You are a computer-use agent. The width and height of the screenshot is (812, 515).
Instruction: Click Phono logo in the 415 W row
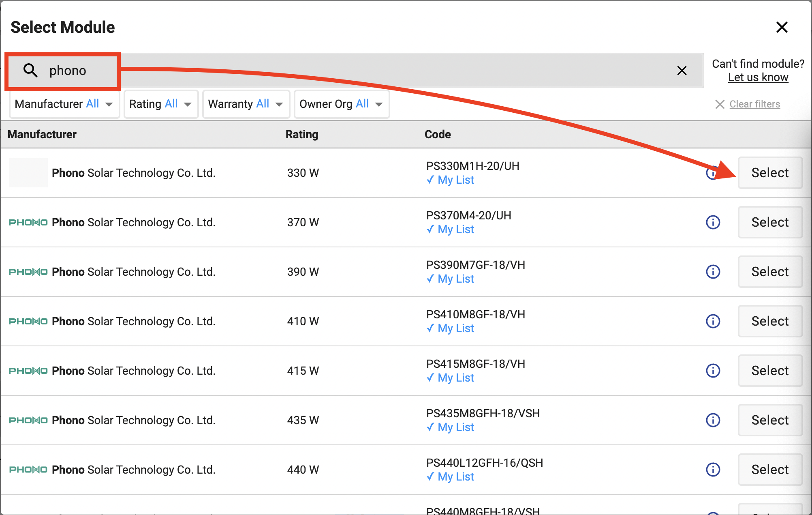(x=28, y=371)
